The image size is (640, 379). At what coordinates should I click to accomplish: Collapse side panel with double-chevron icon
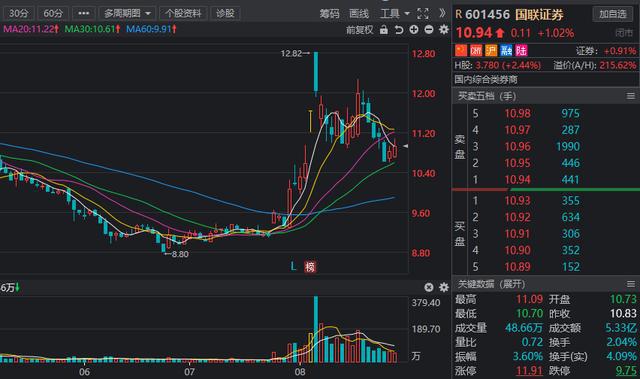pyautogui.click(x=442, y=13)
